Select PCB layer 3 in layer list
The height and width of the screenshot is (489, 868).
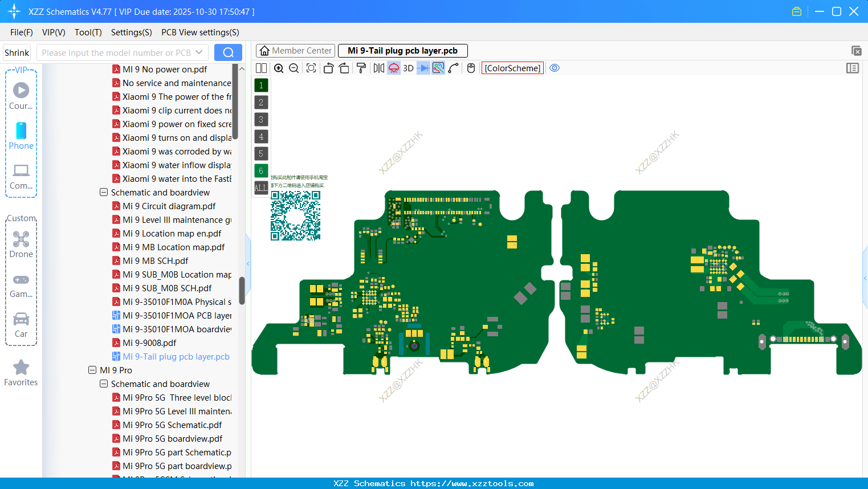pos(260,119)
